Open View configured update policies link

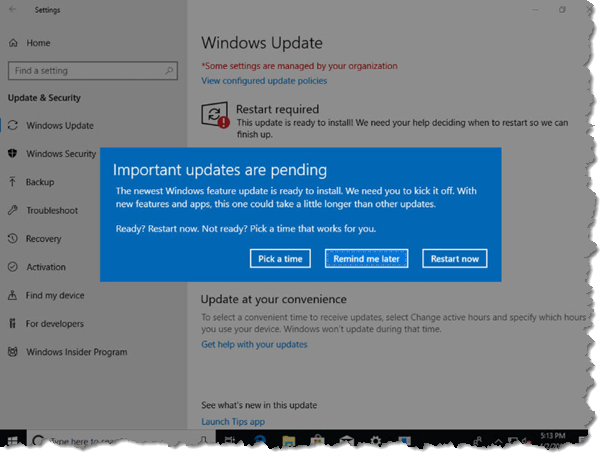tap(264, 81)
